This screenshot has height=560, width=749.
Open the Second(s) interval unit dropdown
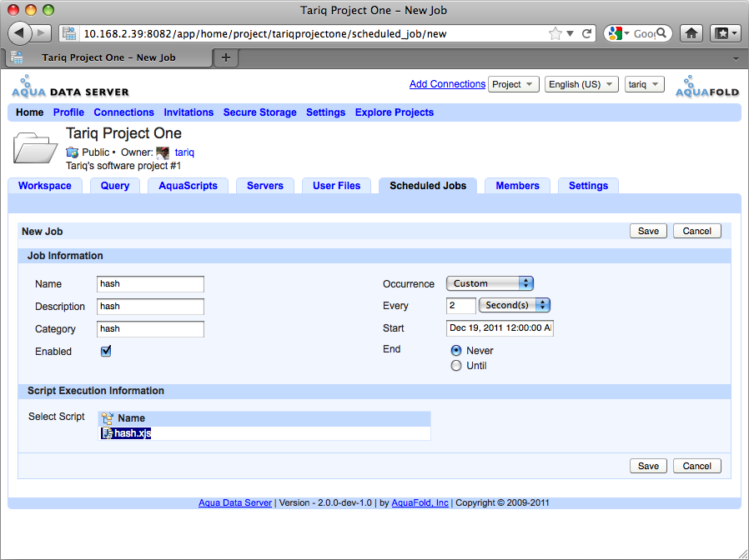(x=515, y=305)
